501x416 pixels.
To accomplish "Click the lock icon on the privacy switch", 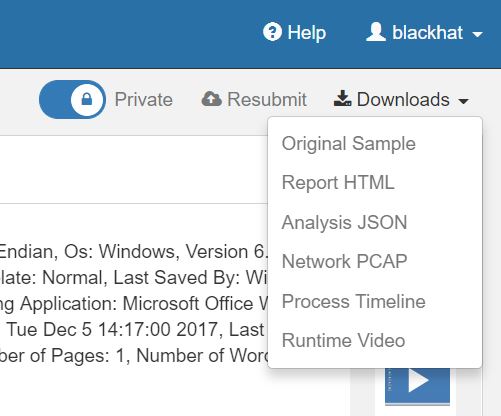I will 87,99.
